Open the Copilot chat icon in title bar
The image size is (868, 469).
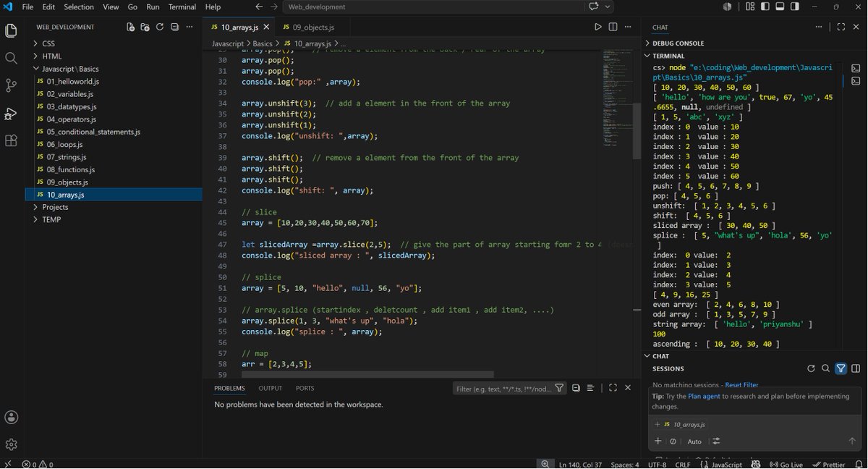594,7
